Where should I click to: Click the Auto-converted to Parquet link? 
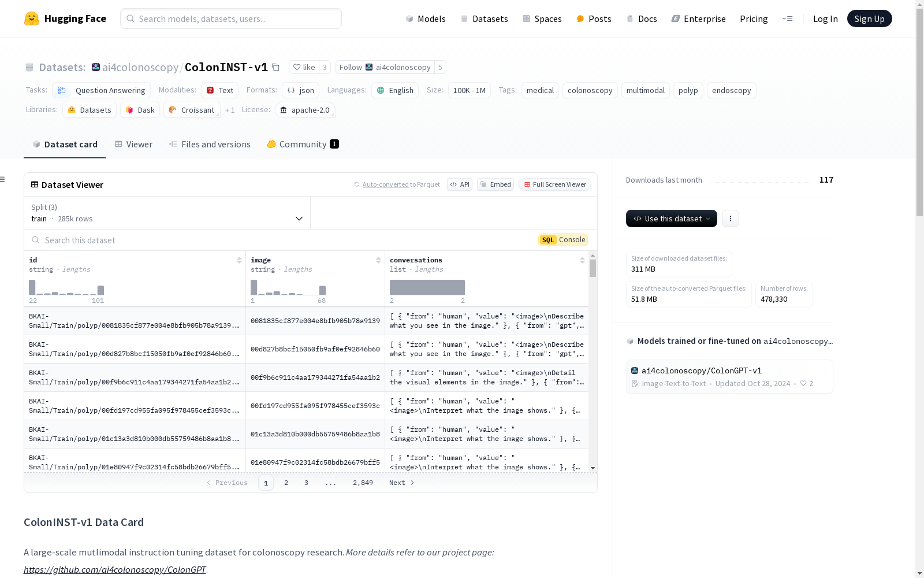[x=385, y=184]
